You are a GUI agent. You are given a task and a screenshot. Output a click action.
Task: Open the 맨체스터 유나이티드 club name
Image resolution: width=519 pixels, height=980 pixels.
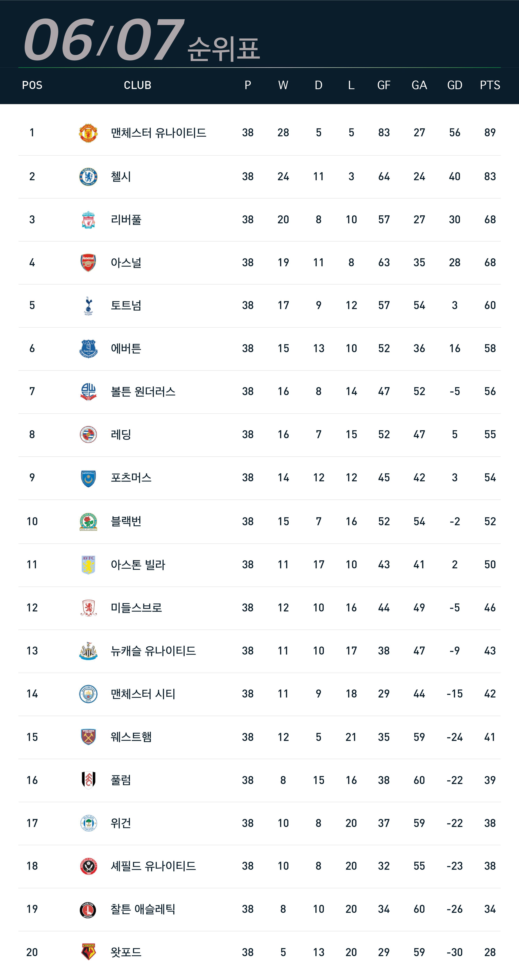coord(158,133)
